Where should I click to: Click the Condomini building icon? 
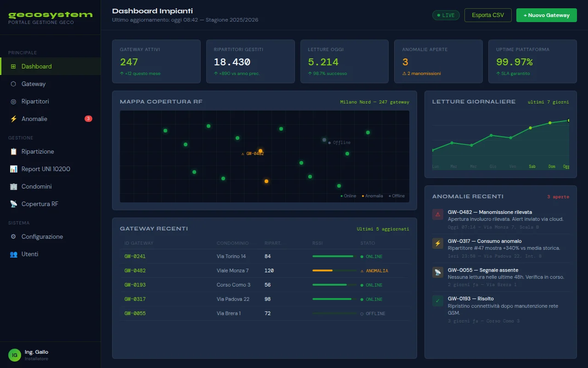13,186
